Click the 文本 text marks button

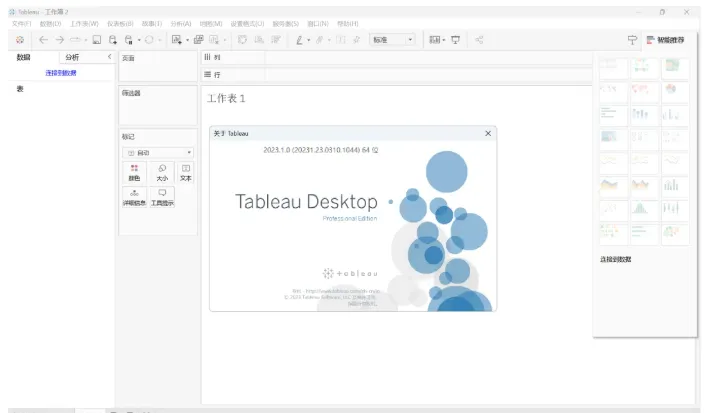coord(185,173)
